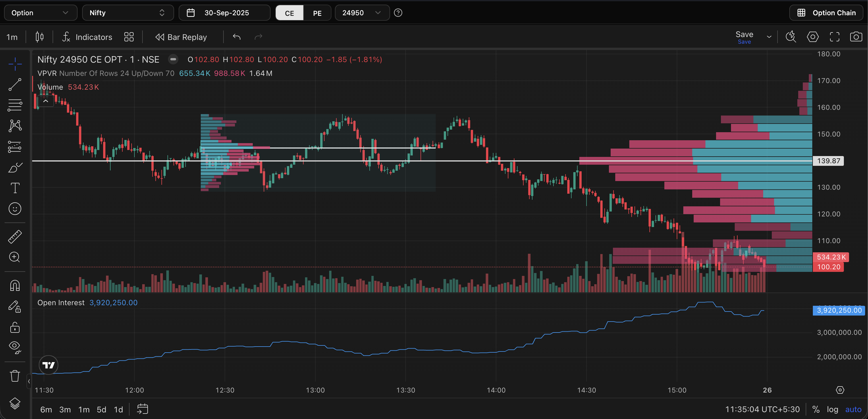Open the emoji icons tool
The image size is (868, 419).
(15, 209)
